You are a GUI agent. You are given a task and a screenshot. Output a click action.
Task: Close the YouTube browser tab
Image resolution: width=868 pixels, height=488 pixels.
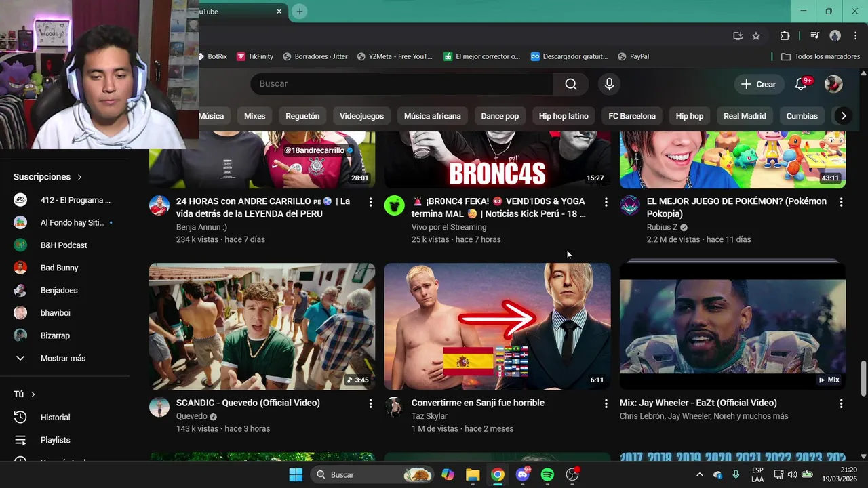279,12
